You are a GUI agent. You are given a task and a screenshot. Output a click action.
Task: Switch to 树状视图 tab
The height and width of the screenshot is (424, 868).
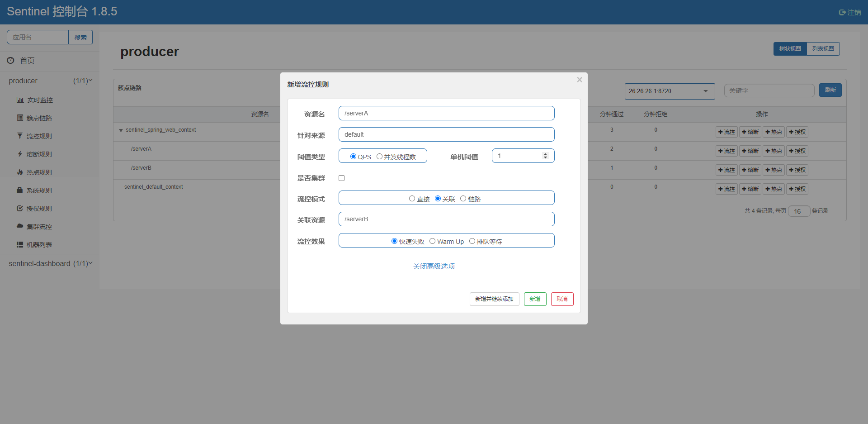pos(790,49)
